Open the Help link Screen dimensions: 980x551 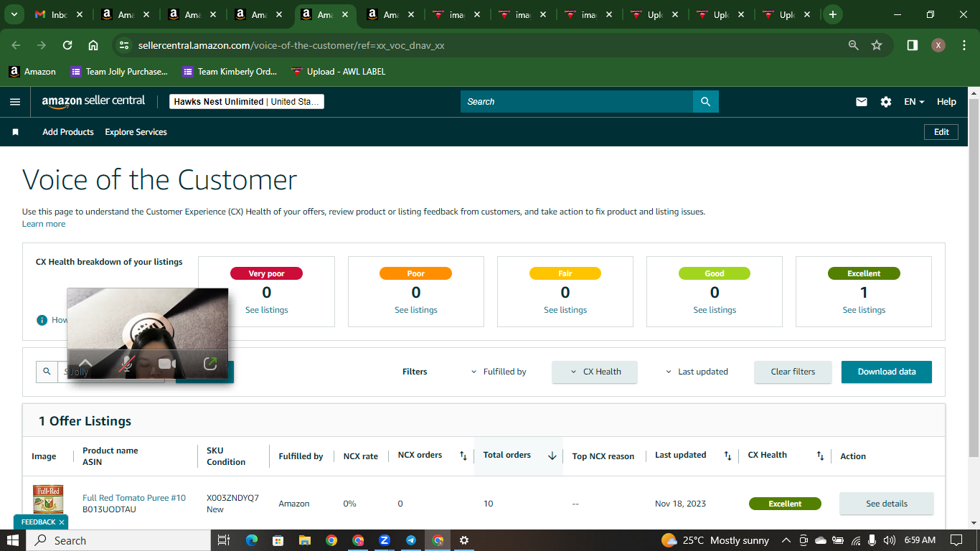click(x=946, y=102)
